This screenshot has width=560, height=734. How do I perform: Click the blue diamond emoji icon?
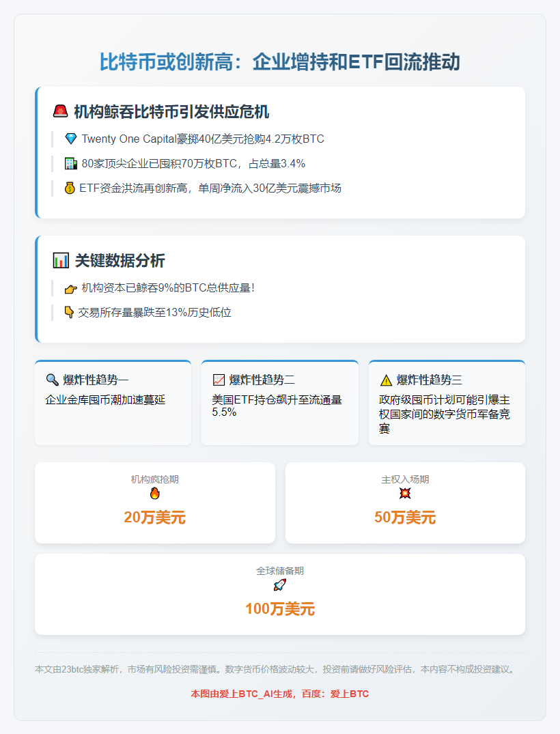[71, 139]
